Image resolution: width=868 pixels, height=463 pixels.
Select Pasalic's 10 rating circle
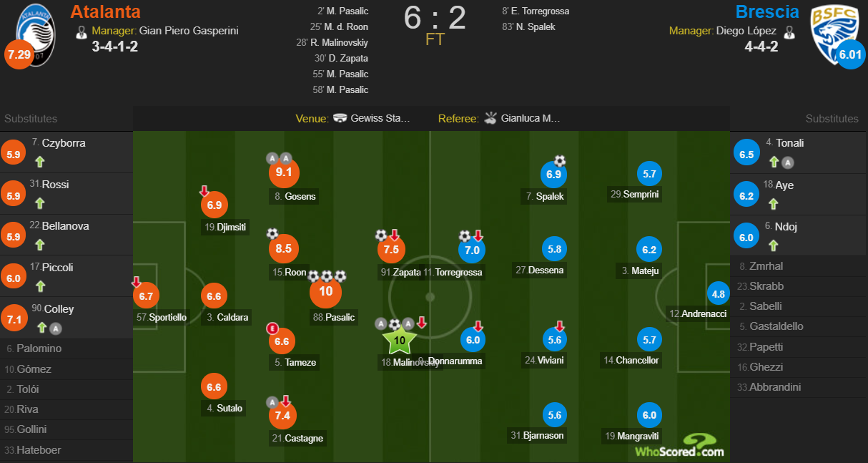pyautogui.click(x=326, y=291)
